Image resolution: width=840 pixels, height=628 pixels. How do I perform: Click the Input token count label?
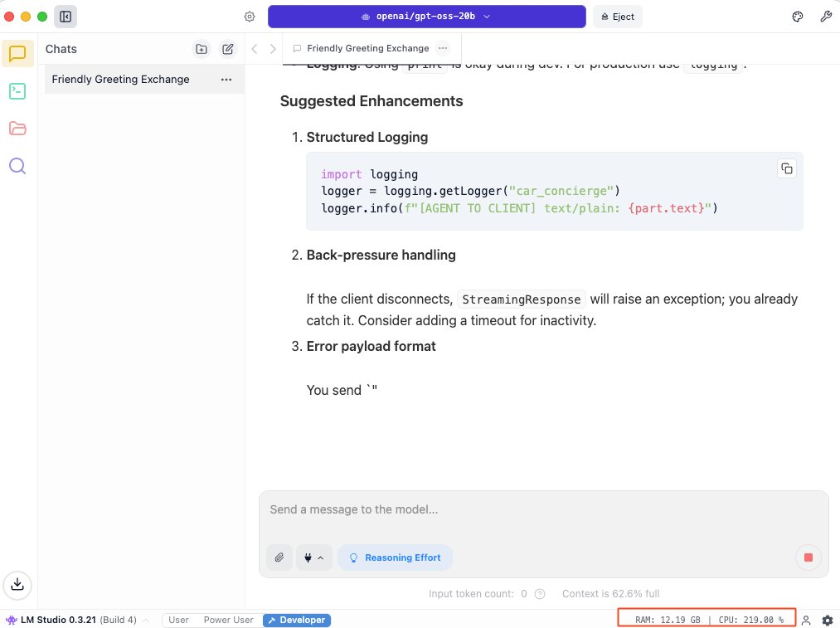click(x=471, y=594)
